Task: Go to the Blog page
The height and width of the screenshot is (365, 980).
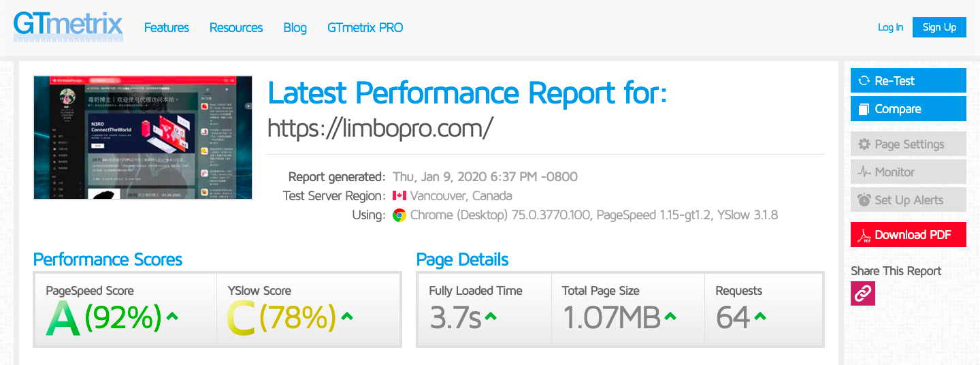Action: tap(295, 28)
